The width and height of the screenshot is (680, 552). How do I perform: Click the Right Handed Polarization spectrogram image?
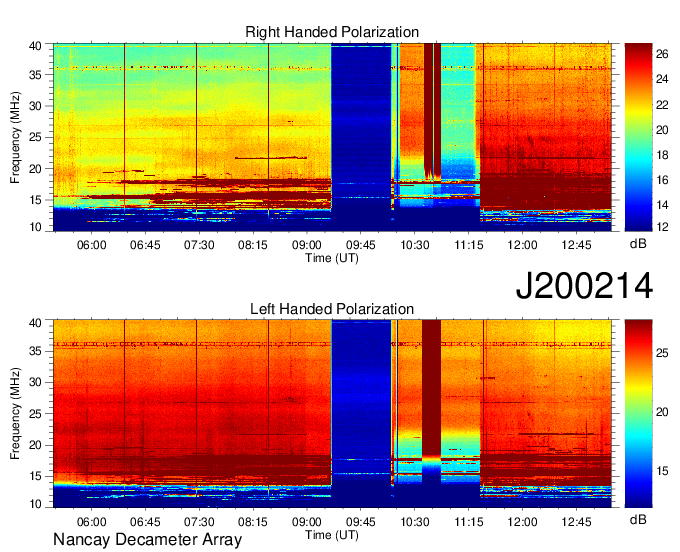(332, 137)
